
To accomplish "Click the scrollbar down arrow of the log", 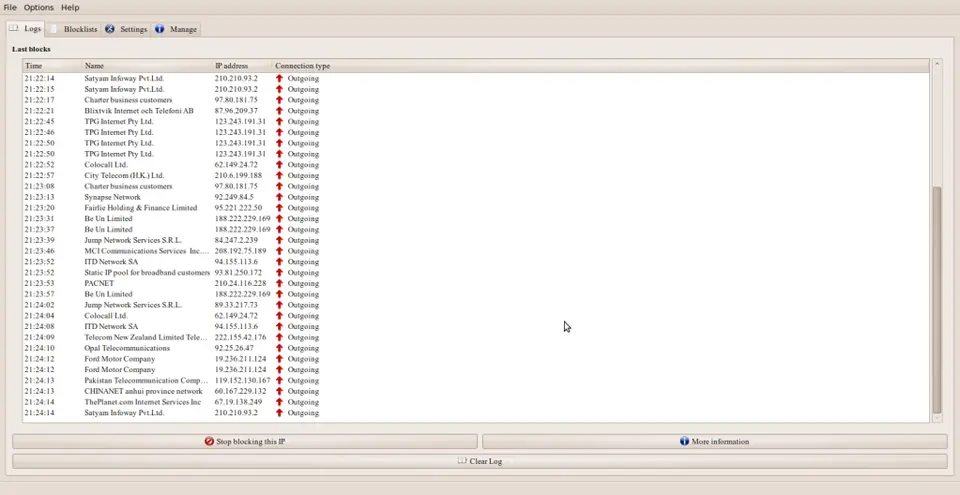I will click(937, 418).
